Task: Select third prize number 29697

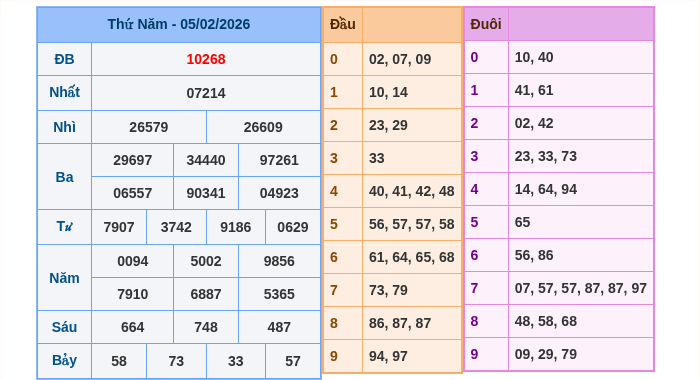Action: click(133, 160)
